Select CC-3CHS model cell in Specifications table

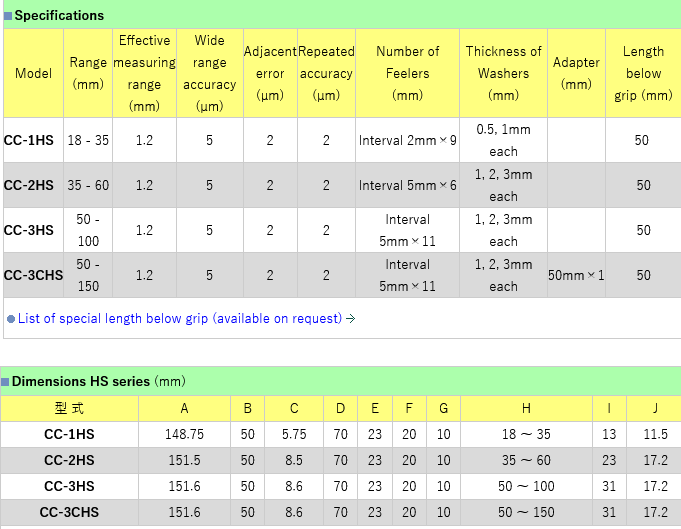coord(33,275)
